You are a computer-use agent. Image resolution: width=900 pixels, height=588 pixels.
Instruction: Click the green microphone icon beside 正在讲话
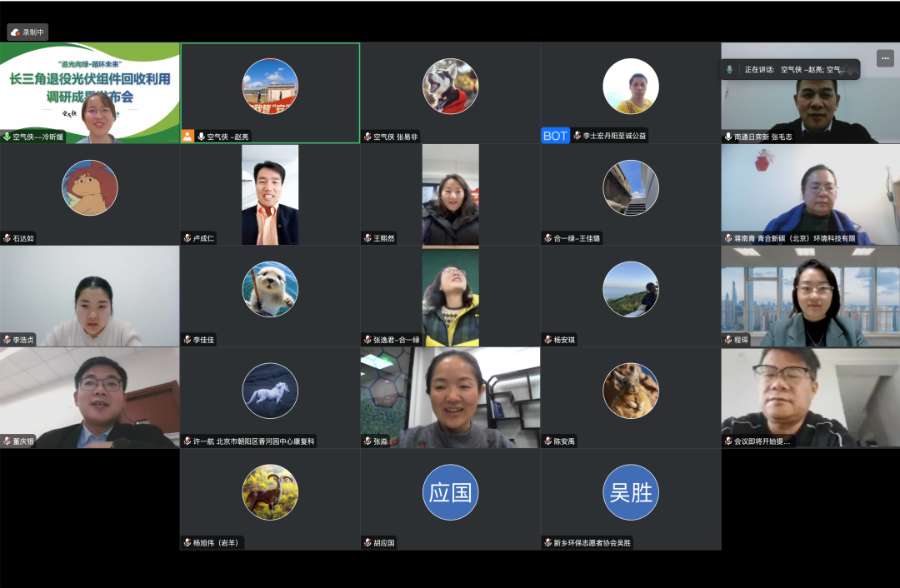(x=730, y=70)
